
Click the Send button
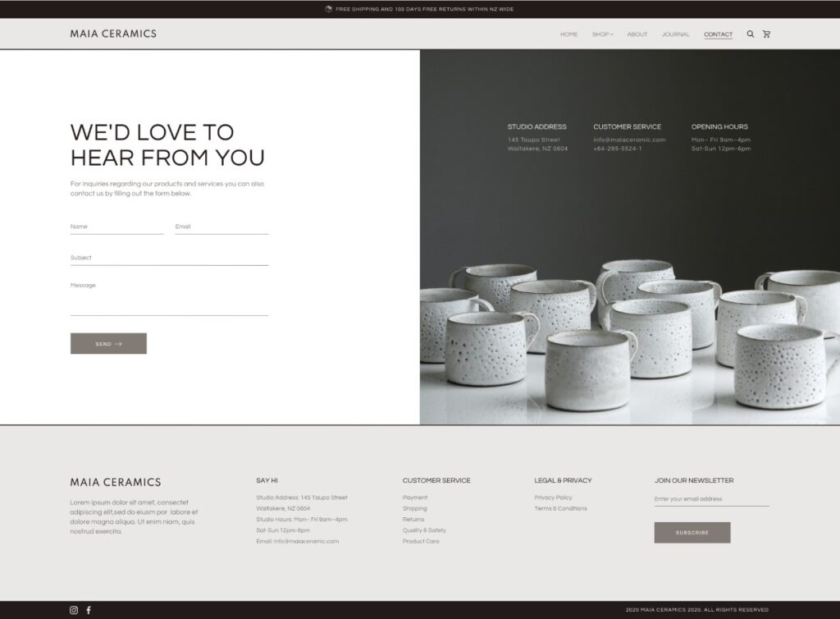(x=108, y=344)
